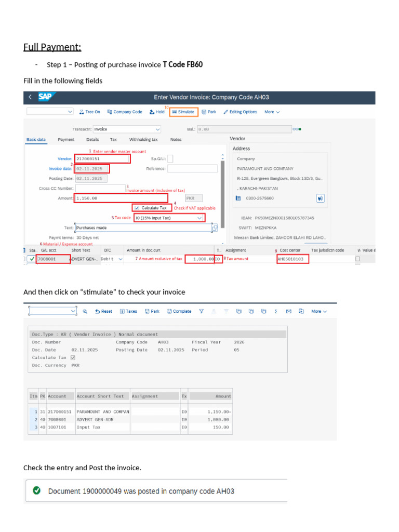The width and height of the screenshot is (399, 532).
Task: Click the Complete button in the simulation toolbar
Action: point(179,311)
